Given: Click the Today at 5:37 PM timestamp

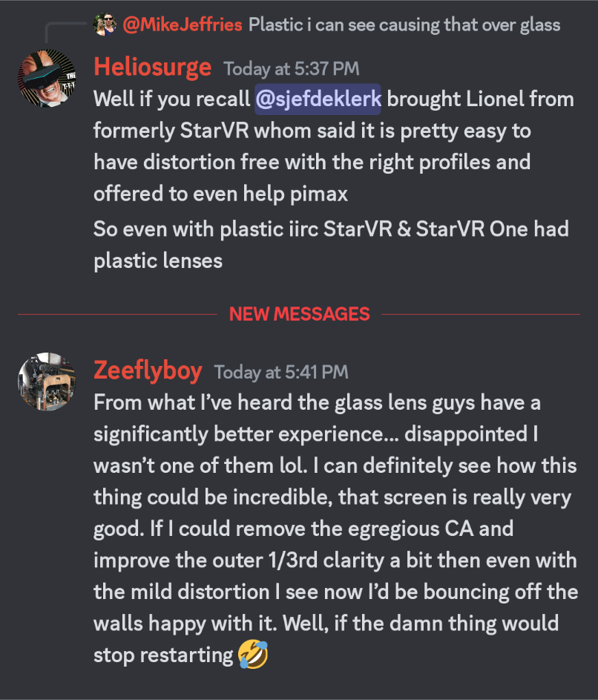Looking at the screenshot, I should click(292, 69).
